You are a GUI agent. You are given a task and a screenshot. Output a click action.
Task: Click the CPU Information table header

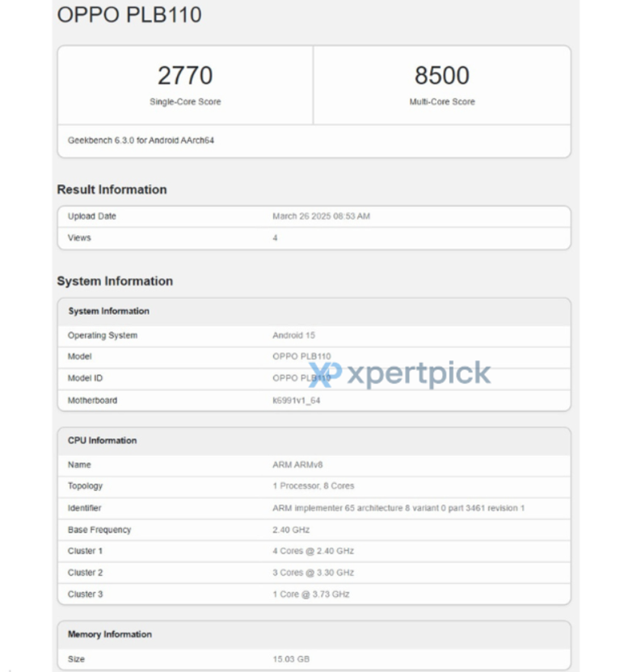(102, 440)
